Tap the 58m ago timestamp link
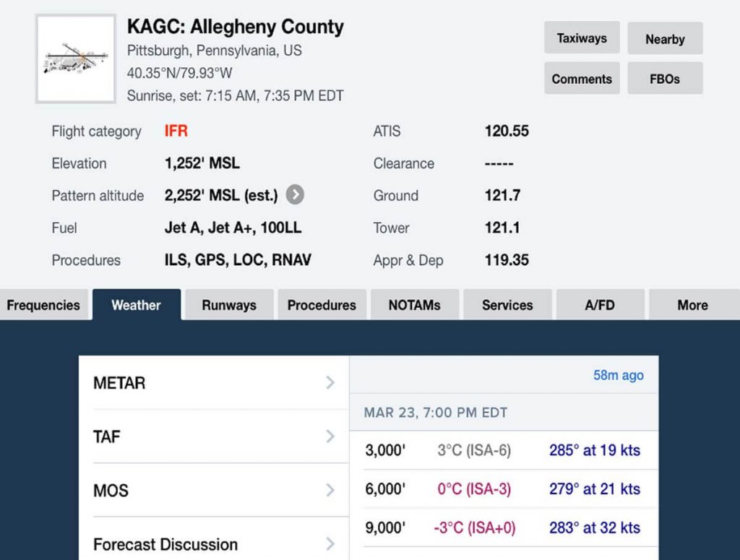The height and width of the screenshot is (560, 740). 619,375
